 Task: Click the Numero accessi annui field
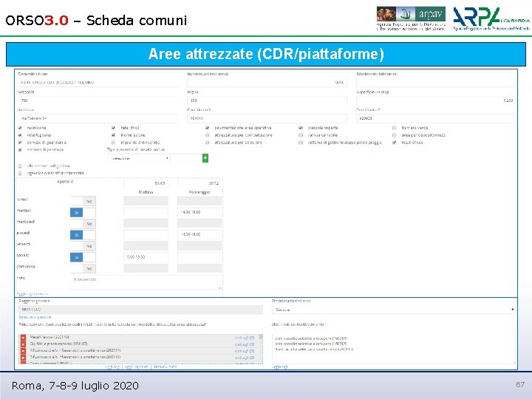pyautogui.click(x=267, y=83)
